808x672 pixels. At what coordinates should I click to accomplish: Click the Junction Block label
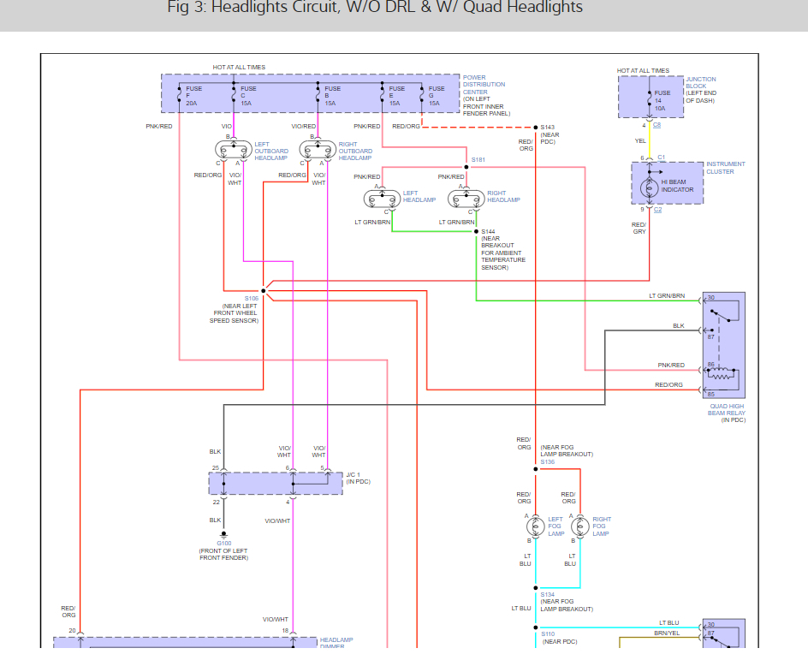[701, 82]
